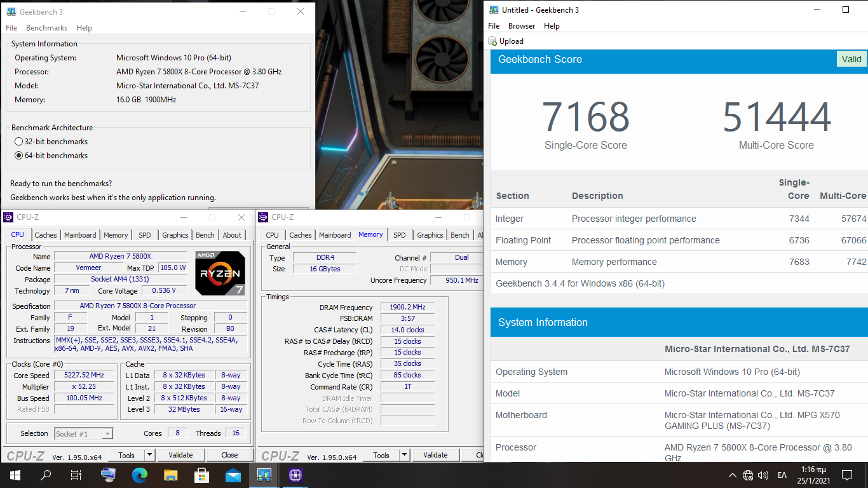
Task: Click ΕΛ language indicator in tray
Action: pyautogui.click(x=782, y=475)
